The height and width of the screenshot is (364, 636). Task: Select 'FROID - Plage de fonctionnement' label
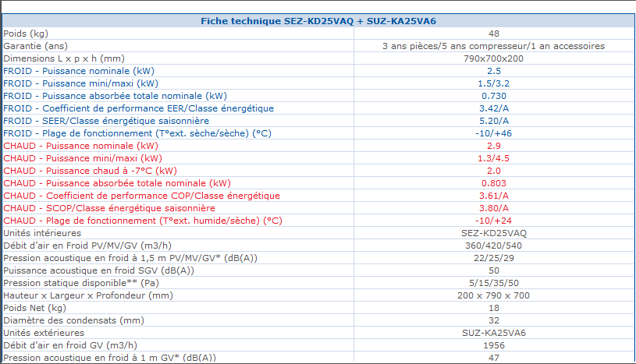click(x=137, y=133)
